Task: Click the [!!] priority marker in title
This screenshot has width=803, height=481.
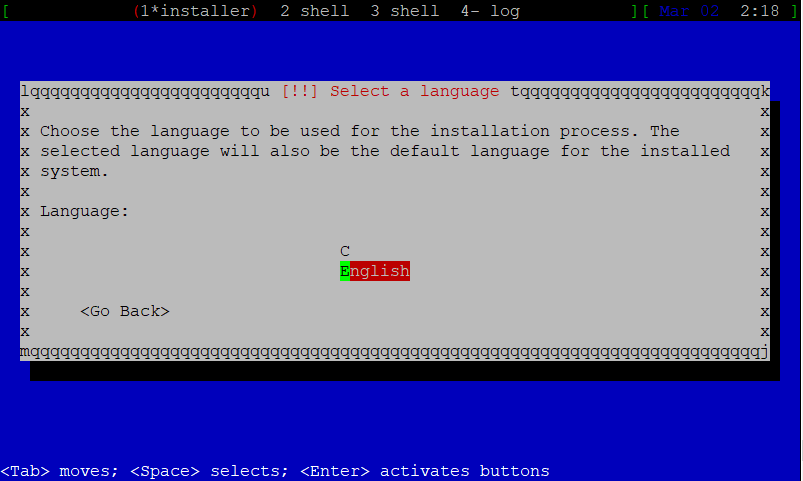Action: (x=300, y=91)
